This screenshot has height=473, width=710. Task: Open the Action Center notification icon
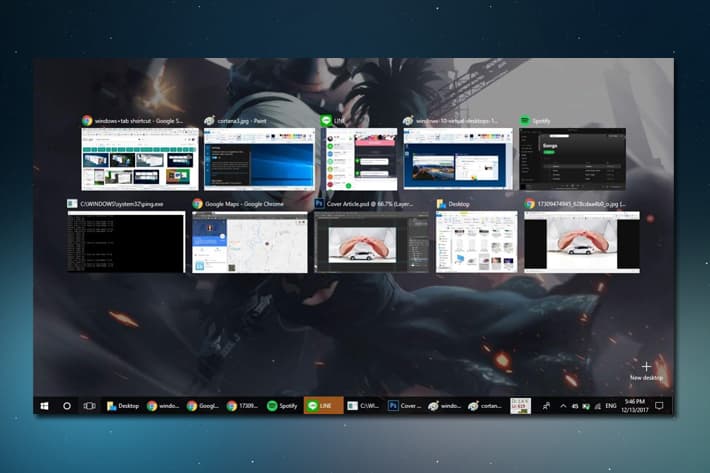[x=659, y=406]
